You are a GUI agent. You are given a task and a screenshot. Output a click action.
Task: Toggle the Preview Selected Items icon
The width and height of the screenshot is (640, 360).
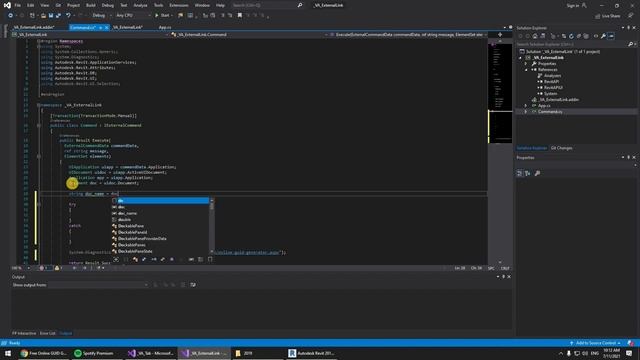pyautogui.click(x=611, y=36)
